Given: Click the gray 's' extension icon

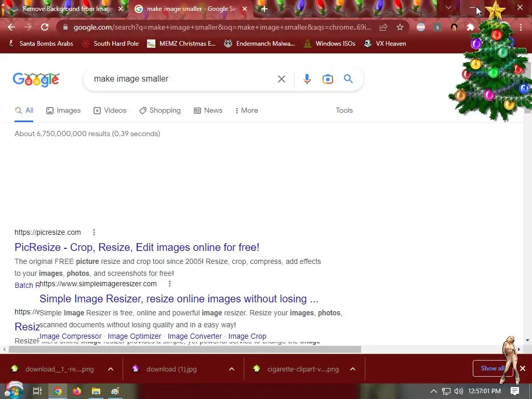Looking at the screenshot, I should pos(437,27).
